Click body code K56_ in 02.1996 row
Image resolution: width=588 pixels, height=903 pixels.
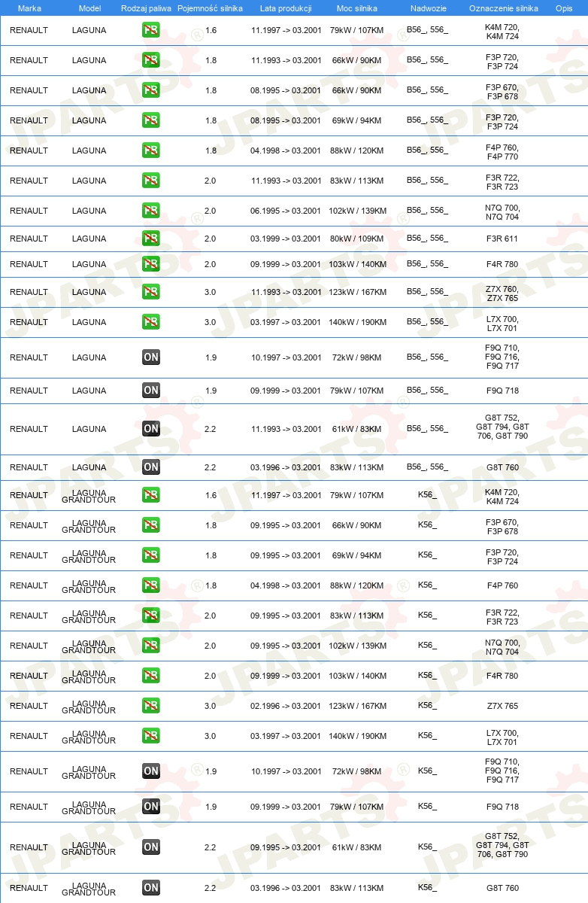[427, 706]
